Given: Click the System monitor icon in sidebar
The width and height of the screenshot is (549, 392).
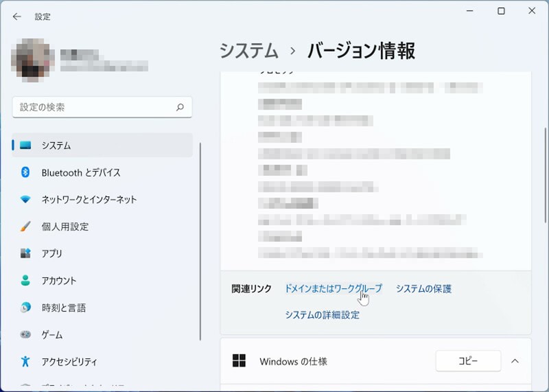Looking at the screenshot, I should [x=25, y=146].
